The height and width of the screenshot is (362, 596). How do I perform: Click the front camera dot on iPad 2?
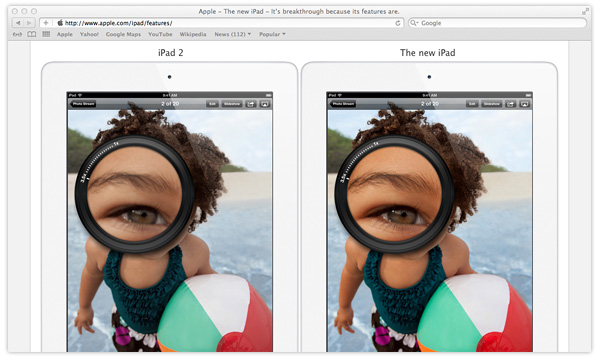(170, 77)
